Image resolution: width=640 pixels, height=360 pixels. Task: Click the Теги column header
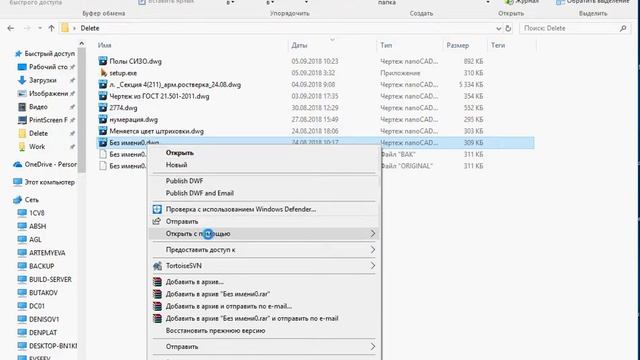[x=498, y=45]
